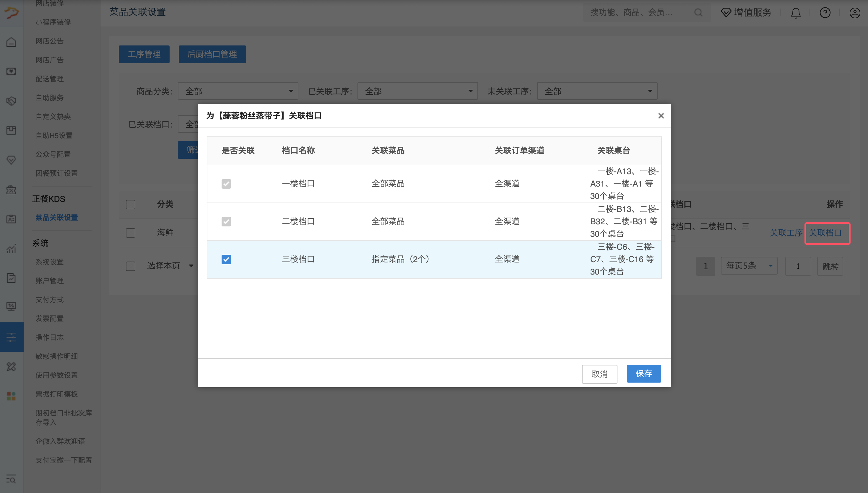This screenshot has width=868, height=493.
Task: Open 支付宝碰一下配置 menu item
Action: [x=64, y=460]
